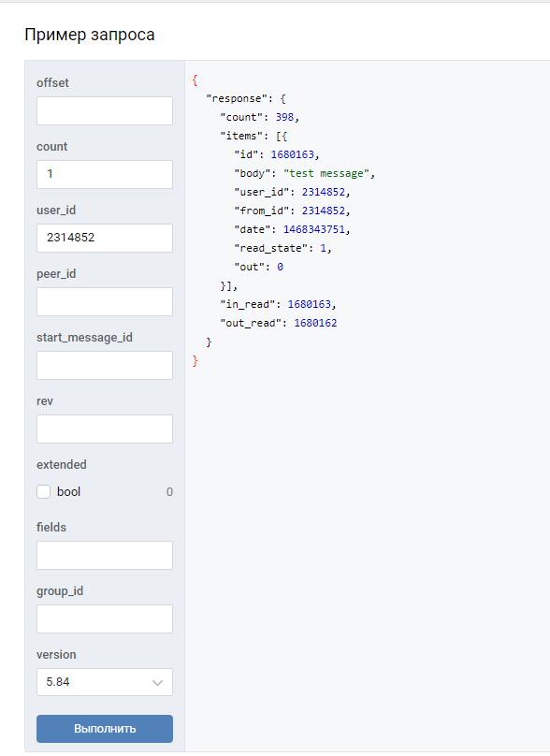
Task: Click the offset input field
Action: (105, 111)
